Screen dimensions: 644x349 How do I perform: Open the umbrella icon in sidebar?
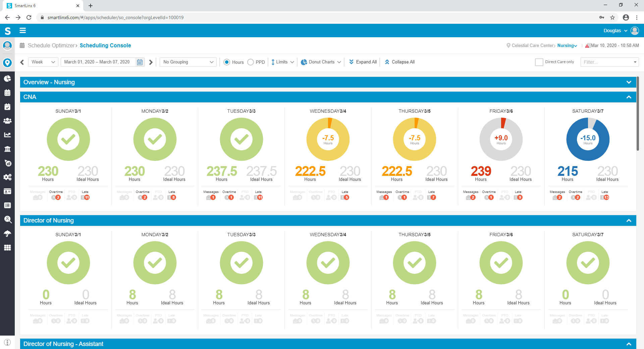7,234
